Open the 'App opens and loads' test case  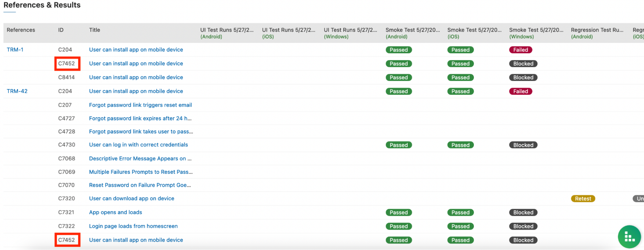tap(115, 212)
